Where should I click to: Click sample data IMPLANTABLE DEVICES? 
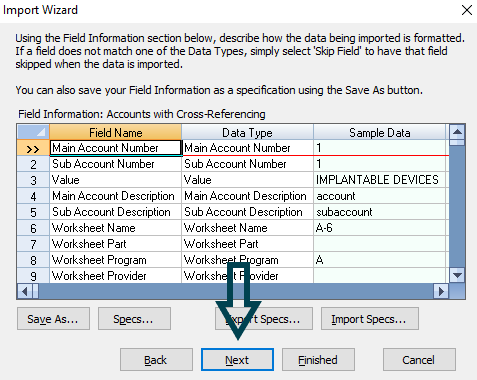pyautogui.click(x=379, y=180)
